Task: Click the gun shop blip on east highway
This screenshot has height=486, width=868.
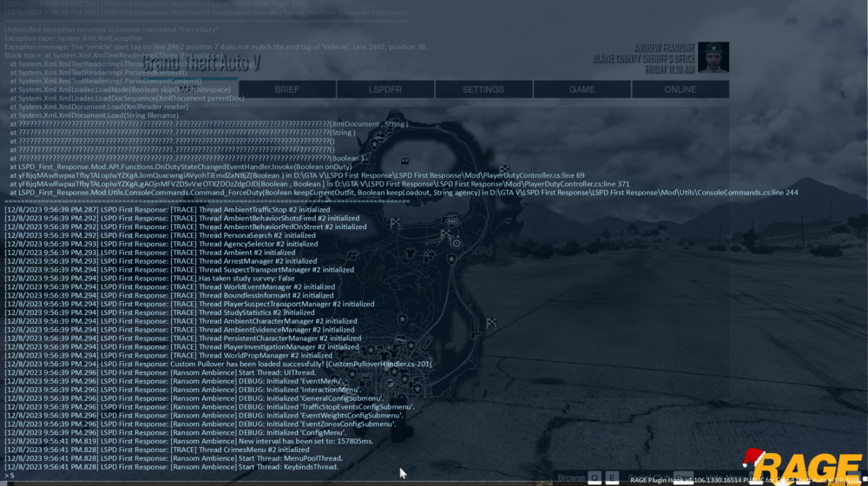Action: tap(476, 334)
